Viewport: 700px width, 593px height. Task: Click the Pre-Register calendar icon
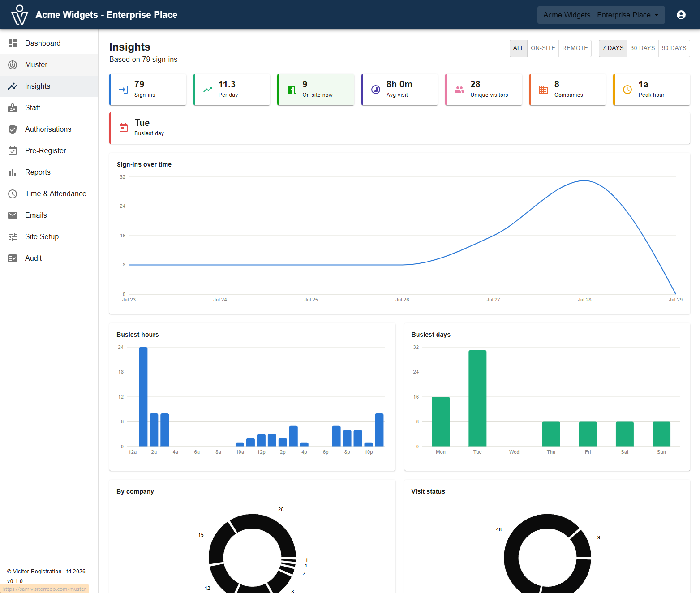point(13,151)
